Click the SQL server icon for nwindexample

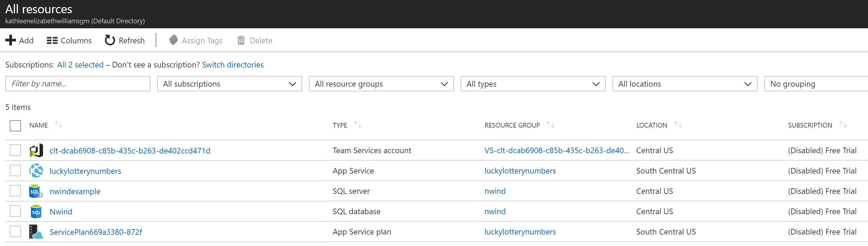click(36, 191)
